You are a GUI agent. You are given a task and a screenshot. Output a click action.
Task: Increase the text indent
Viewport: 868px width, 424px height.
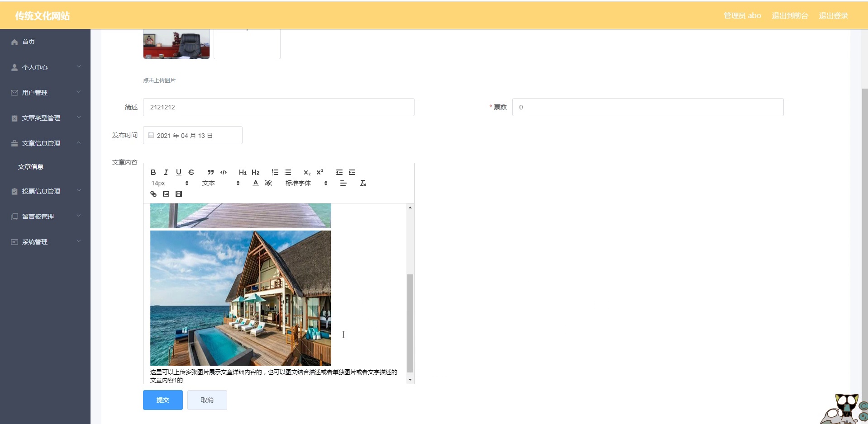click(352, 172)
